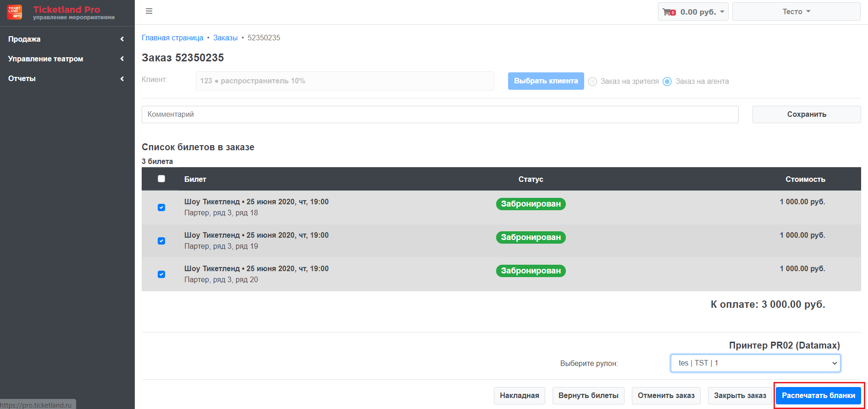Click the Билет column header

[x=195, y=179]
